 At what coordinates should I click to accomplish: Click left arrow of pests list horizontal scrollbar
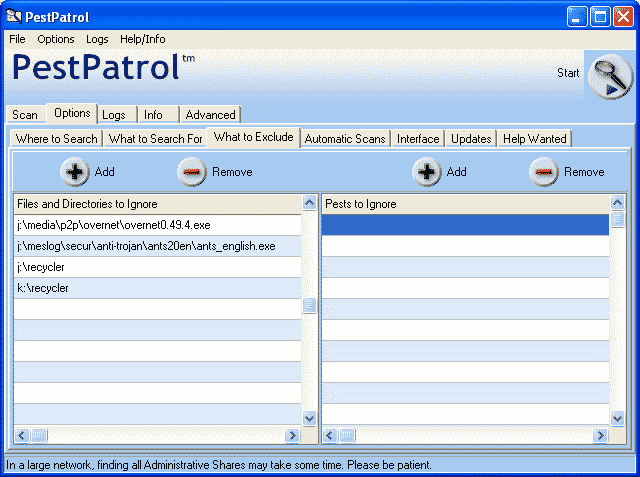click(330, 435)
